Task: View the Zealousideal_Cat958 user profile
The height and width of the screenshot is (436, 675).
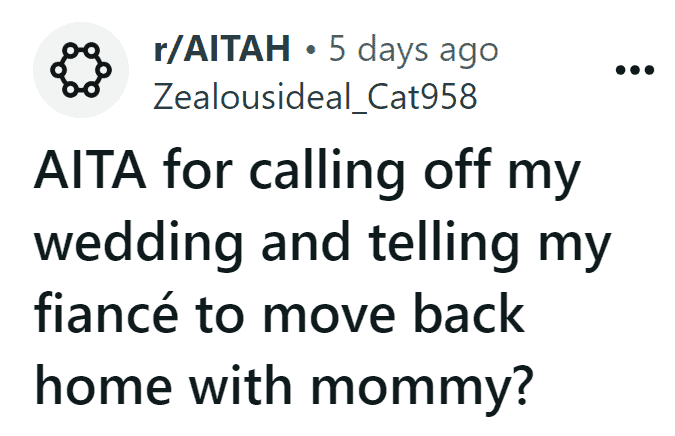Action: tap(315, 96)
